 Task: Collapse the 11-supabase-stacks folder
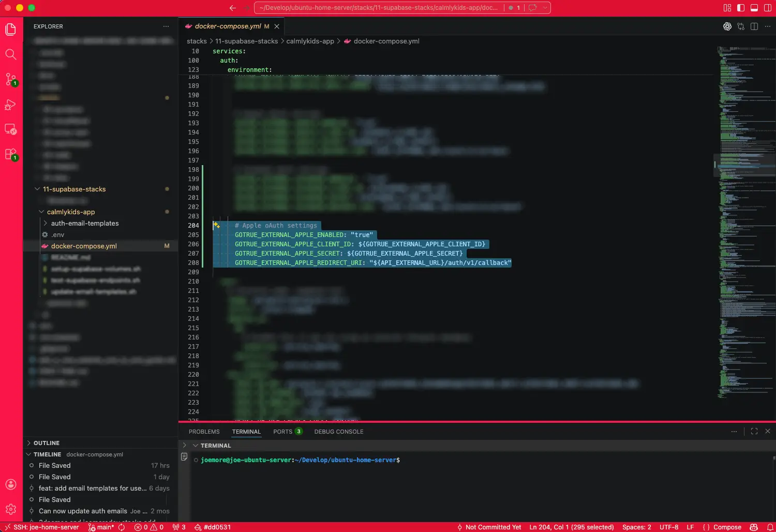(x=74, y=189)
